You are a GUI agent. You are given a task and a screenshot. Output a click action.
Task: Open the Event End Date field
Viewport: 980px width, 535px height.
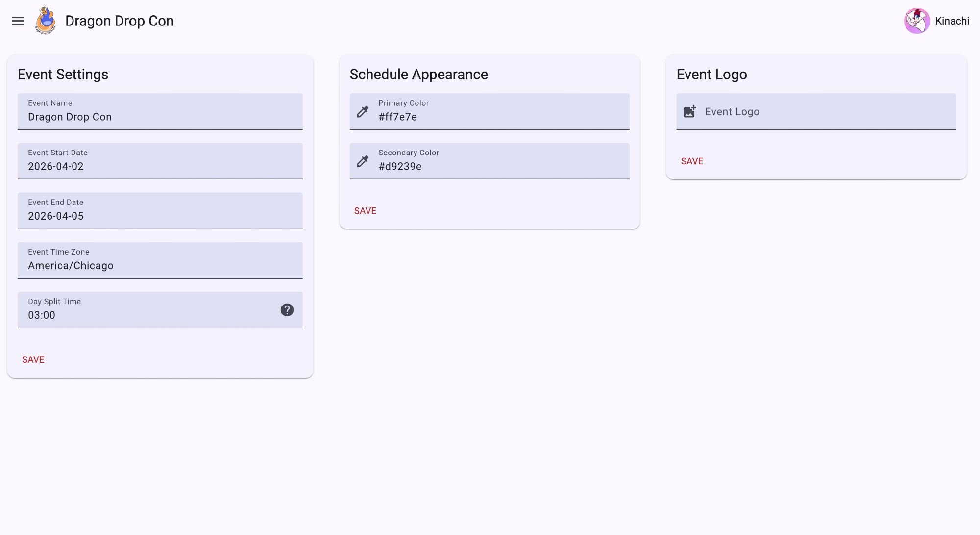(x=160, y=216)
